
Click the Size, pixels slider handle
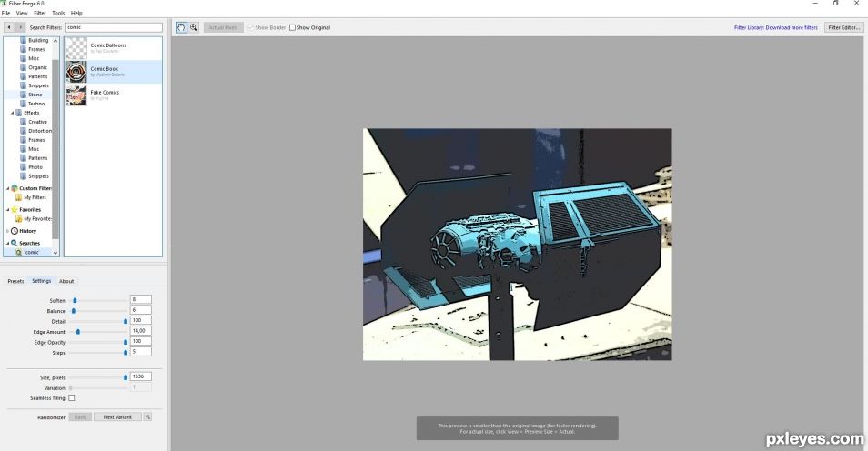pyautogui.click(x=126, y=377)
